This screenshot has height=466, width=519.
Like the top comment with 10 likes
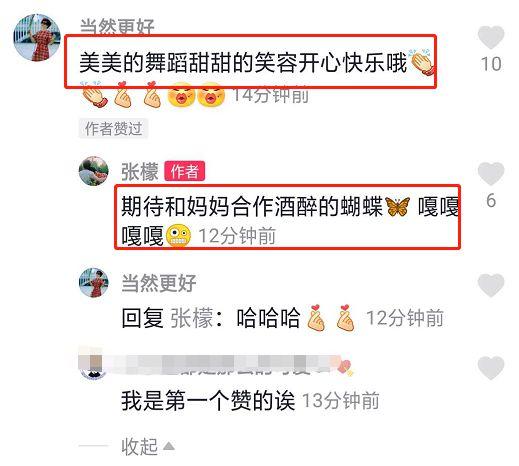pos(491,37)
